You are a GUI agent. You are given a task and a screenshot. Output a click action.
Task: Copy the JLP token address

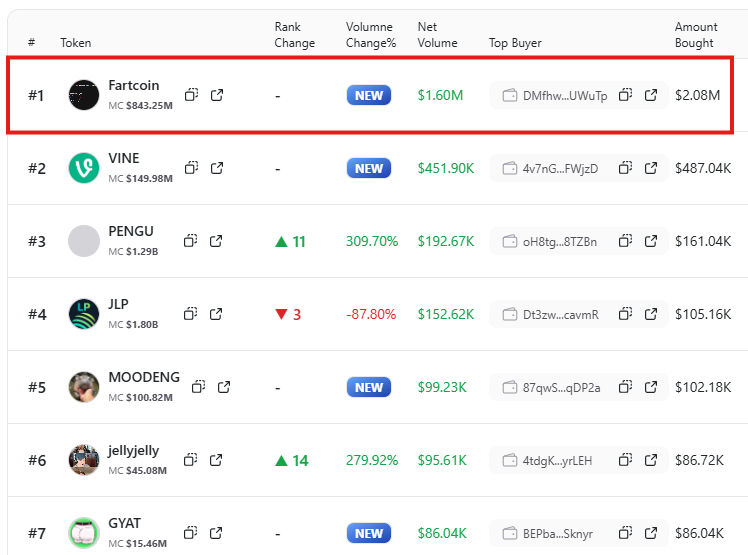(x=190, y=314)
